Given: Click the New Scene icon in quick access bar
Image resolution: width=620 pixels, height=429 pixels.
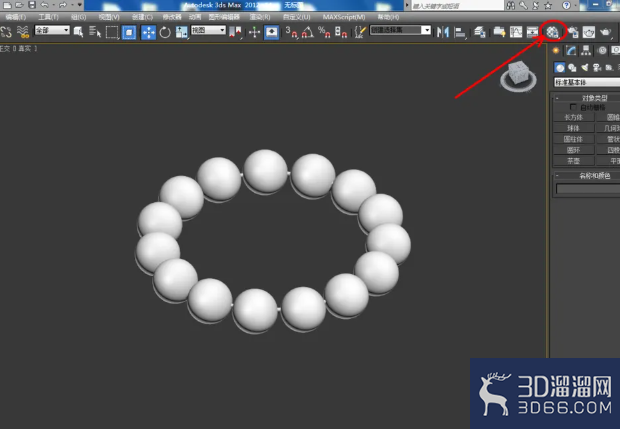Looking at the screenshot, I should [7, 5].
